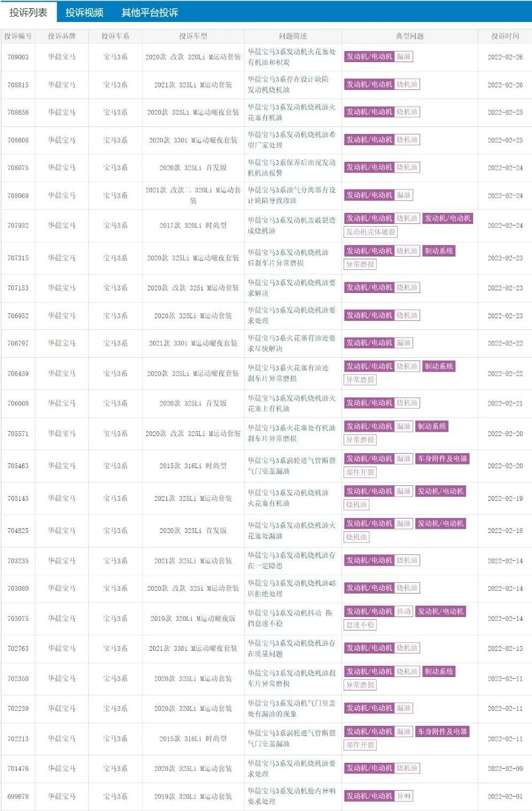Select the 发动机/电动机 tag on the first row
The width and height of the screenshot is (532, 811).
369,56
